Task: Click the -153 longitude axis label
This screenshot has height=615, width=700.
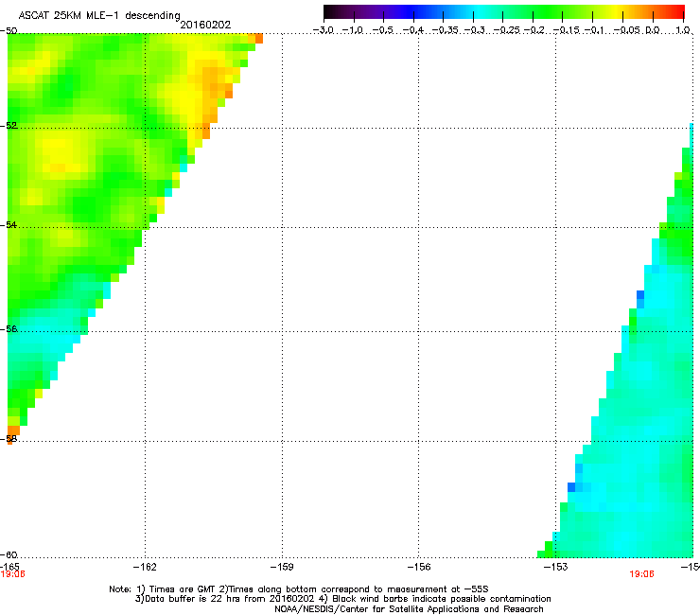Action: point(556,567)
